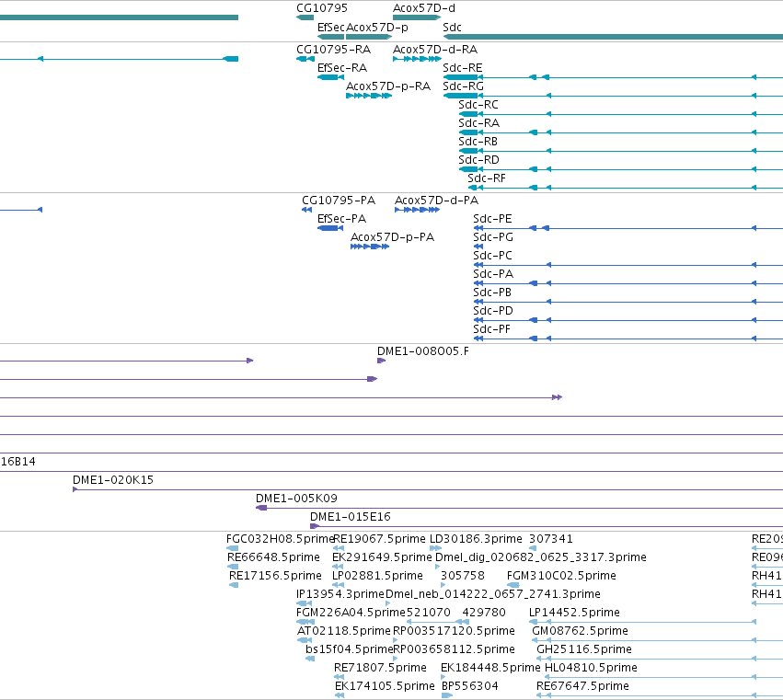The height and width of the screenshot is (700, 783).
Task: Click the 521070 EST label
Action: [429, 614]
